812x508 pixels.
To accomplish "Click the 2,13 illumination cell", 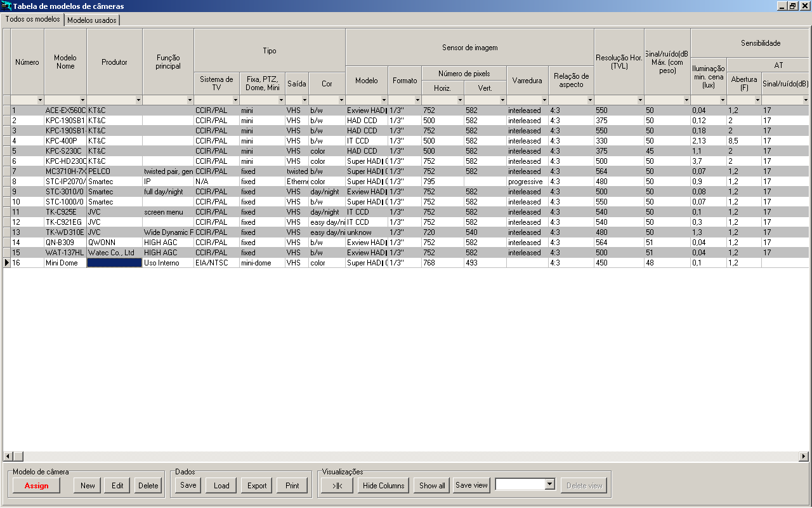I will (x=709, y=141).
